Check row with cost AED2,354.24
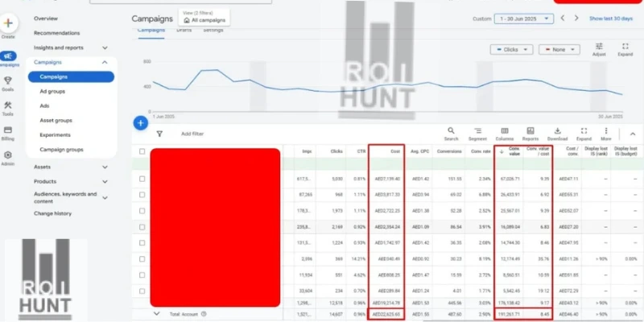 tap(142, 227)
